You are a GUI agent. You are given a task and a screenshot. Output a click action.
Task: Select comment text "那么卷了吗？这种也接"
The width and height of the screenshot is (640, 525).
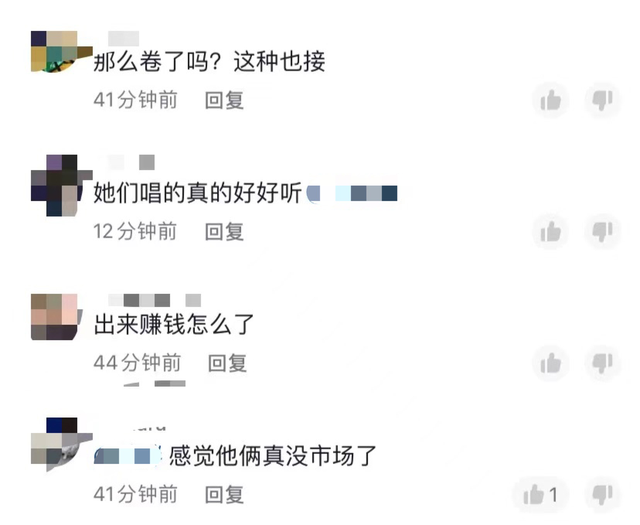(209, 62)
